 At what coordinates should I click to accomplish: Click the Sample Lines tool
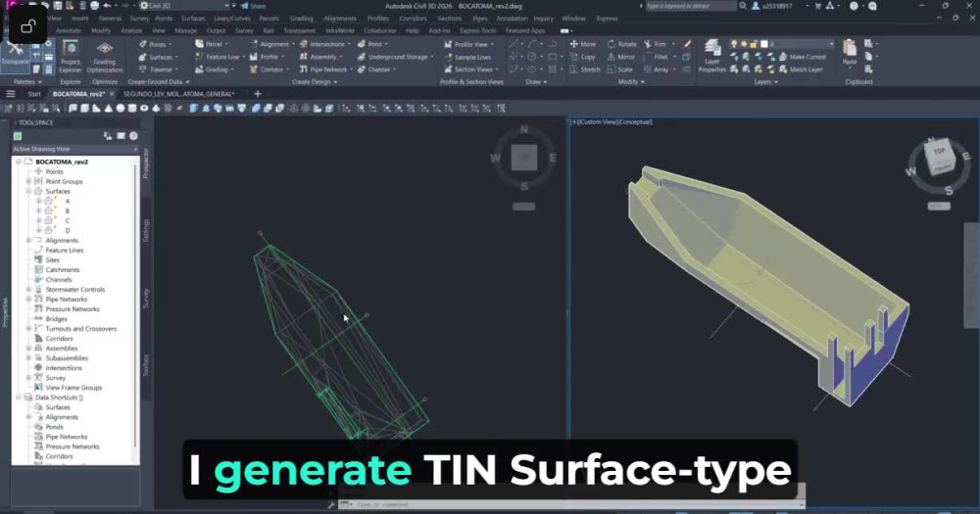[x=467, y=57]
